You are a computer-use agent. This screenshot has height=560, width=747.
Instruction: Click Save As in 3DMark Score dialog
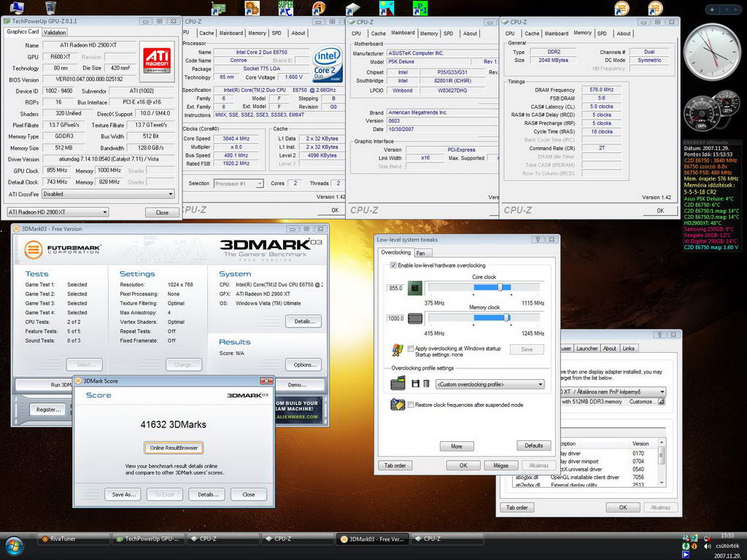click(124, 494)
